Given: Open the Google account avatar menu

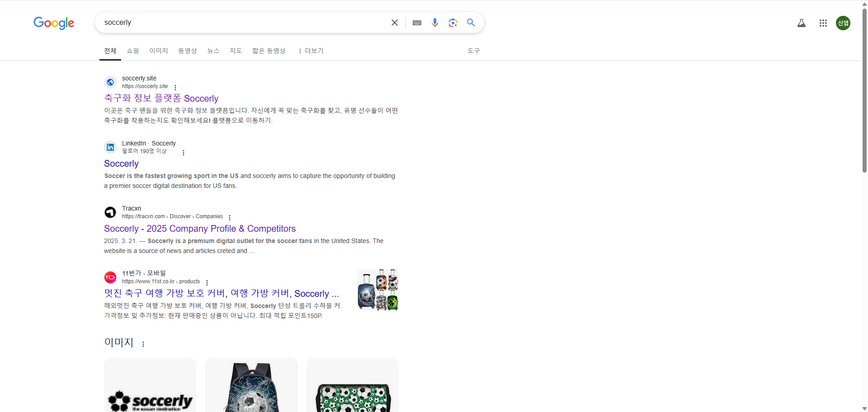Looking at the screenshot, I should tap(843, 23).
